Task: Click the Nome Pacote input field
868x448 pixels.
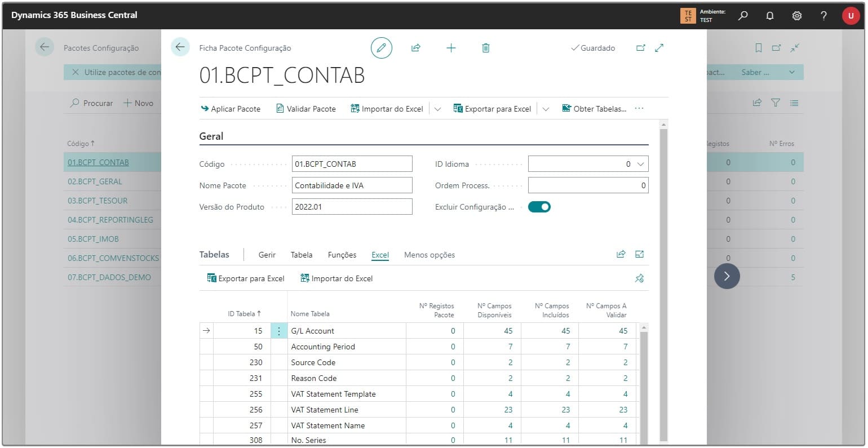Action: click(x=352, y=185)
